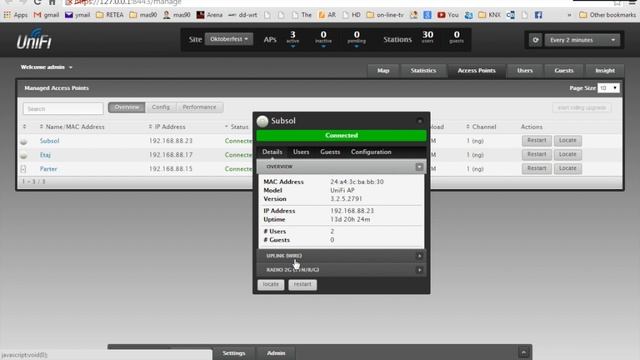Open the Guests tab in the Subsol popup
The width and height of the screenshot is (640, 360).
[x=330, y=152]
